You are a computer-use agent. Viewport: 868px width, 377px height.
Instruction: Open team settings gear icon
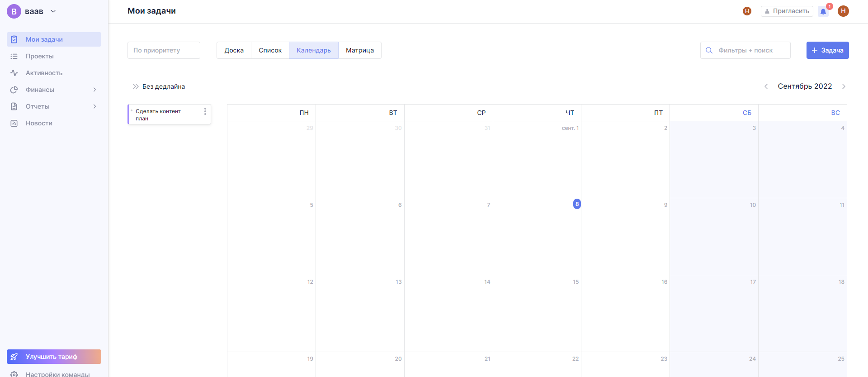pos(14,374)
